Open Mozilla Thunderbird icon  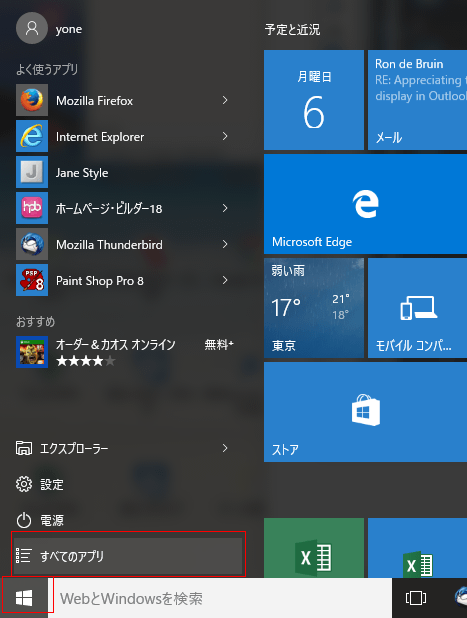tap(32, 244)
